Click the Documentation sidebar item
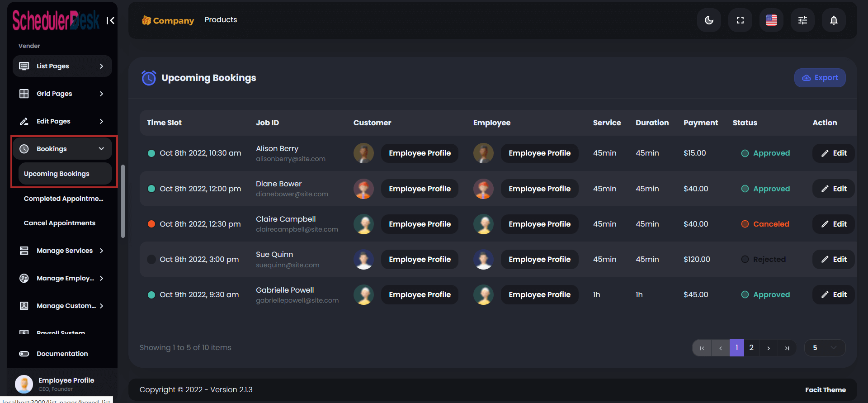The image size is (868, 403). pyautogui.click(x=62, y=354)
